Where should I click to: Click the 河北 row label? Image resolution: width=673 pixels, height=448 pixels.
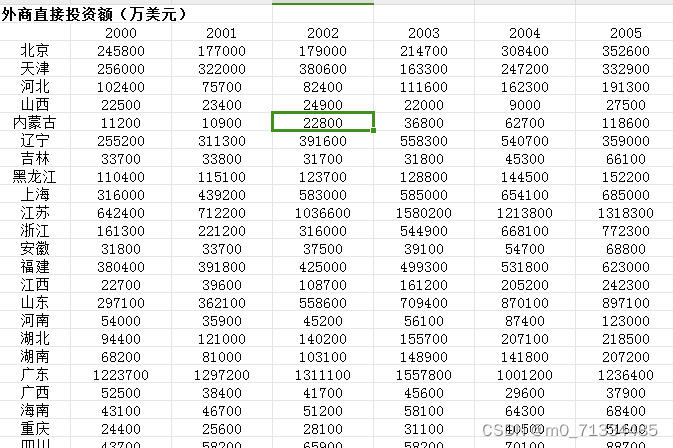pos(35,87)
